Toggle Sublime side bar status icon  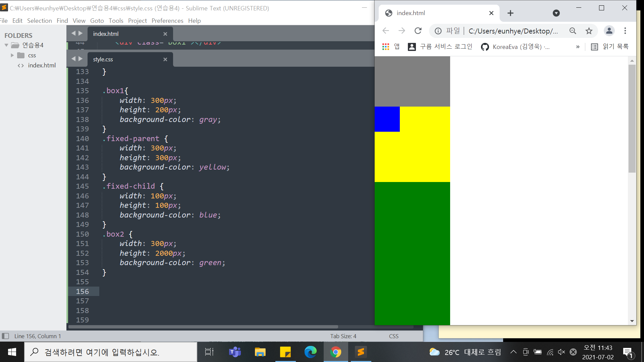[5, 336]
